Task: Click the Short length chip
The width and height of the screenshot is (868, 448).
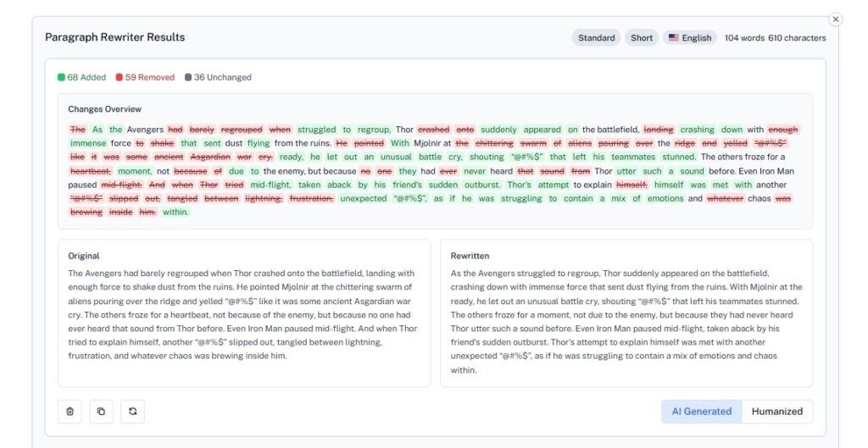Action: click(x=642, y=38)
